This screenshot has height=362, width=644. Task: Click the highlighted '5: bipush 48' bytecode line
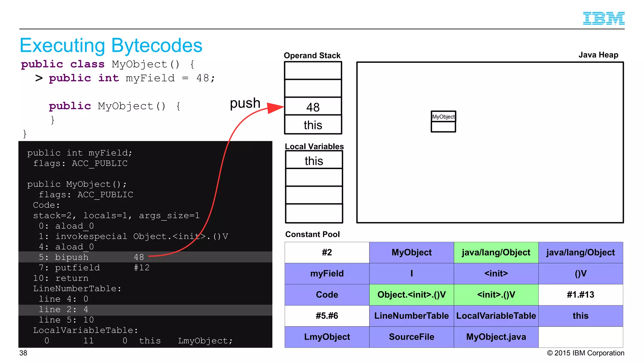coord(145,257)
